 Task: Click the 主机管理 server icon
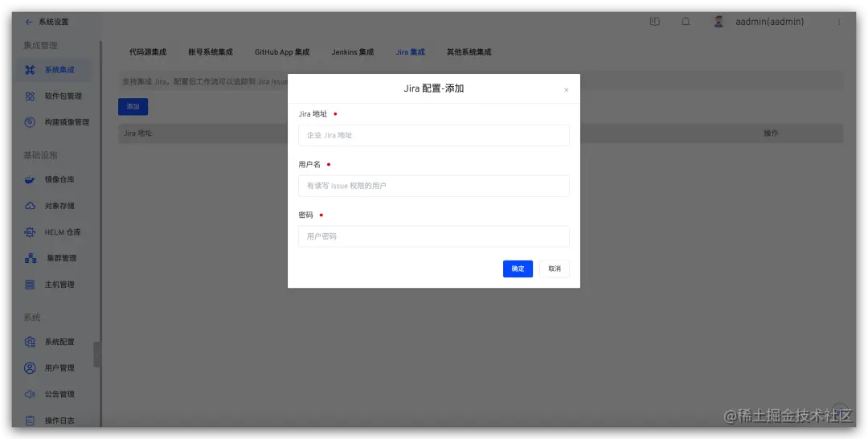pos(30,285)
